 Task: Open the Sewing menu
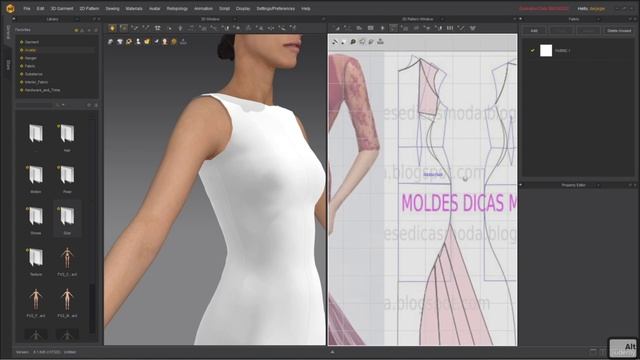tap(112, 9)
